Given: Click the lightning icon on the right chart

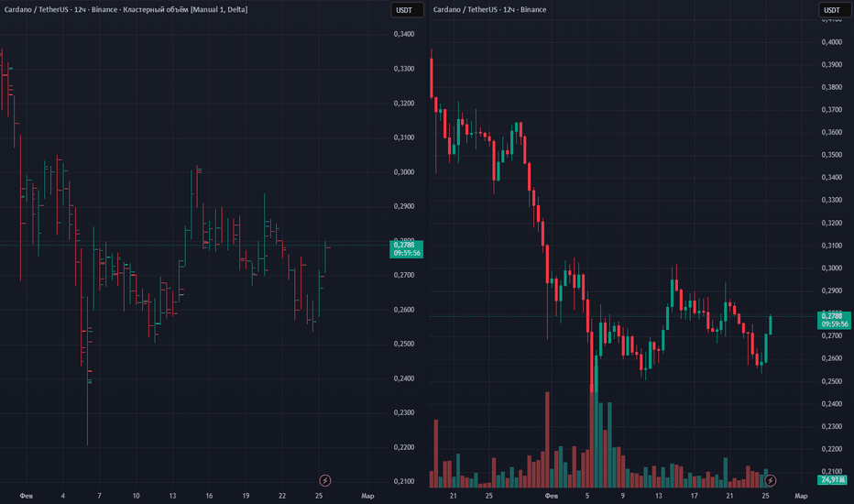Looking at the screenshot, I should click(x=771, y=480).
